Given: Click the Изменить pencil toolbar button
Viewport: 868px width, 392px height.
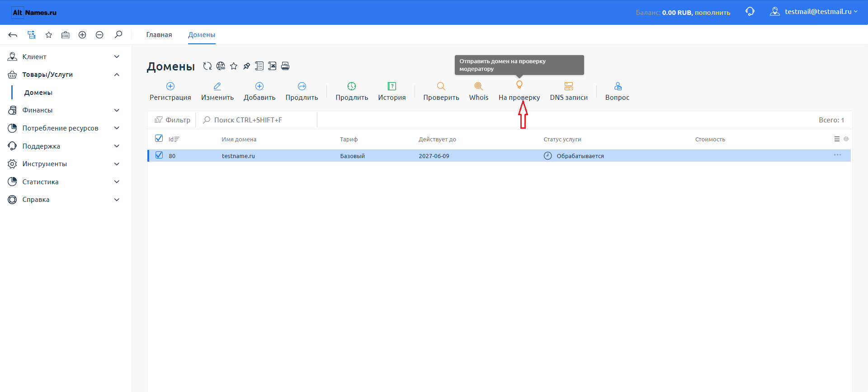Looking at the screenshot, I should [x=217, y=91].
